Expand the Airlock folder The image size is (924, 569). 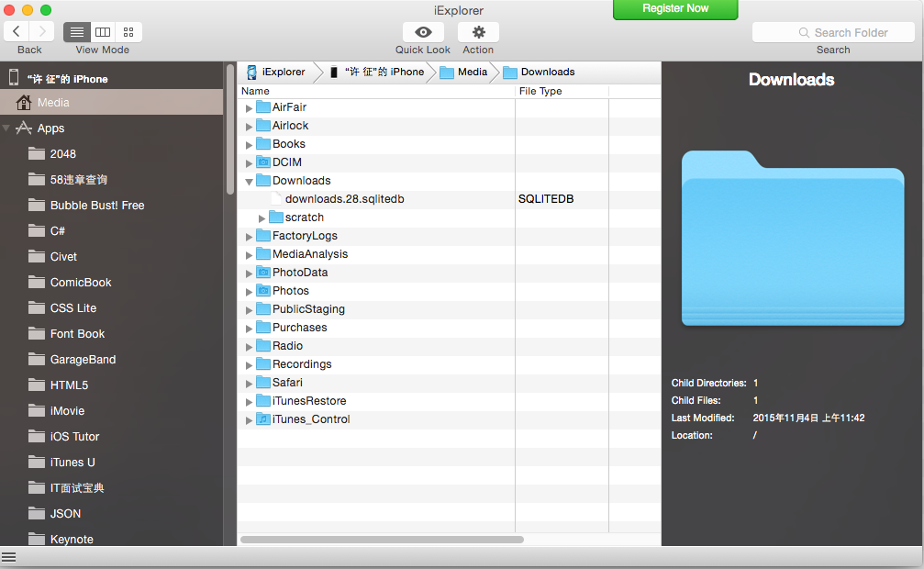click(x=249, y=126)
